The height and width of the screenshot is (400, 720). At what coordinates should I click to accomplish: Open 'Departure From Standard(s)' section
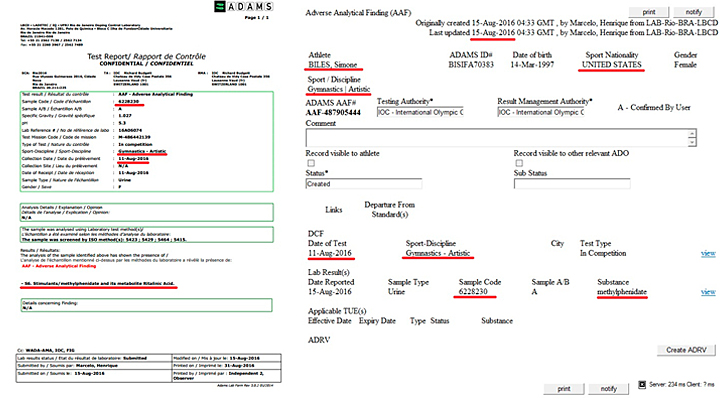tap(384, 210)
